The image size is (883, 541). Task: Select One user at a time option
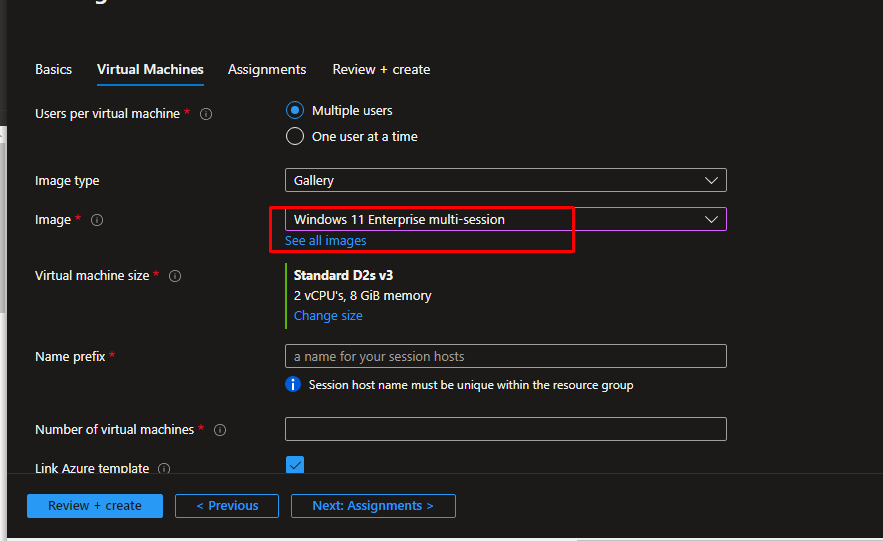coord(295,137)
